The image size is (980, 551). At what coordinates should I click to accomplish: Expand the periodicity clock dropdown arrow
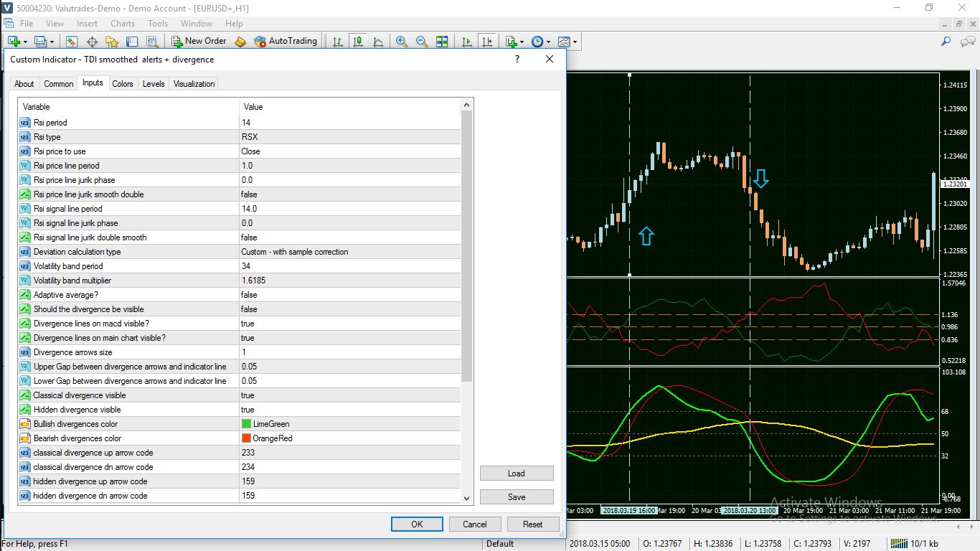click(x=549, y=42)
